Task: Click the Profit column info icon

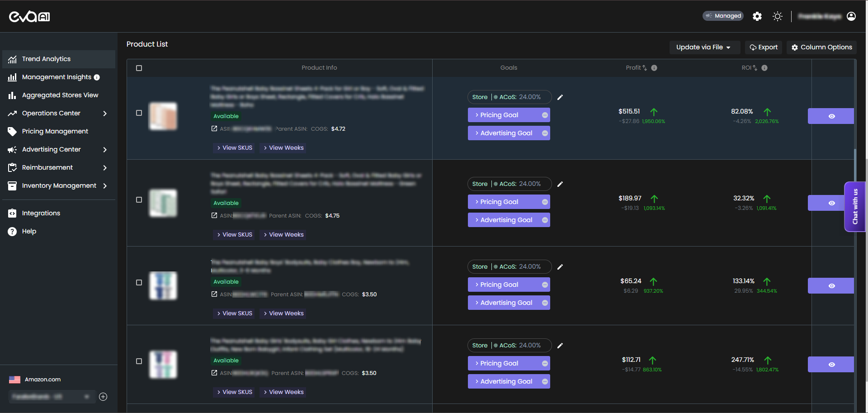Action: [654, 68]
